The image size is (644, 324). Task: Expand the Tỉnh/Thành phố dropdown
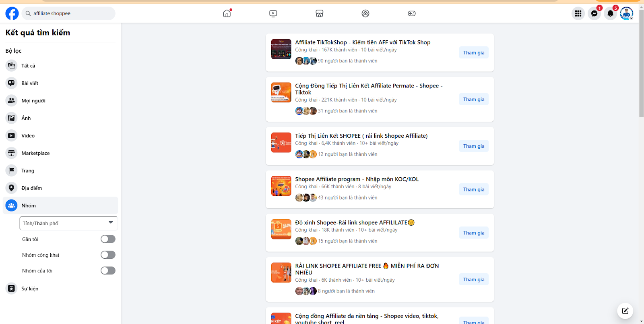(x=68, y=223)
